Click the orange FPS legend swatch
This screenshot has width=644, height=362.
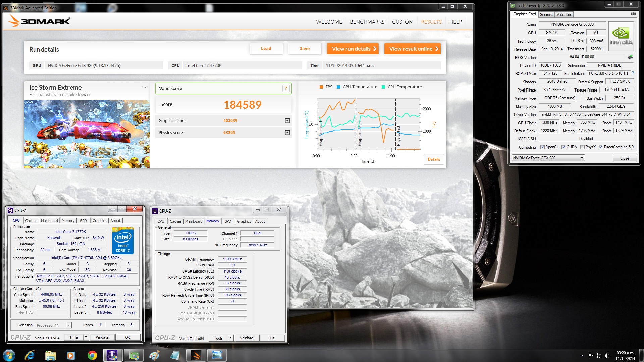click(321, 87)
